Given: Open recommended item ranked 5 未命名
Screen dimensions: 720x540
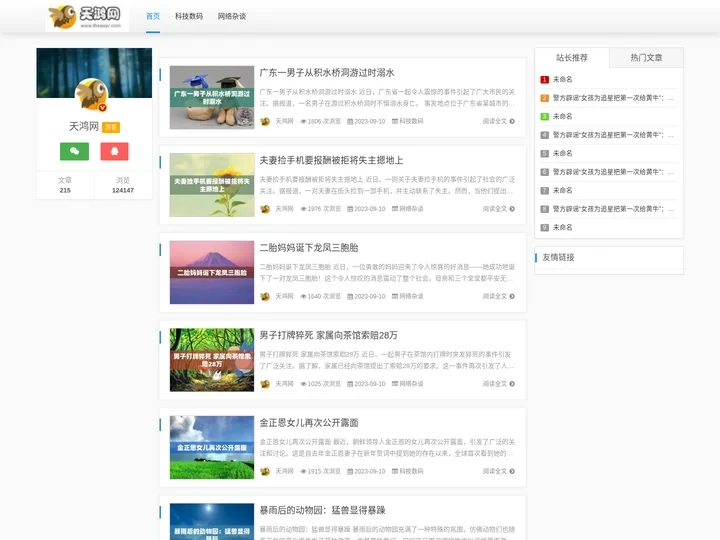Looking at the screenshot, I should (x=562, y=153).
